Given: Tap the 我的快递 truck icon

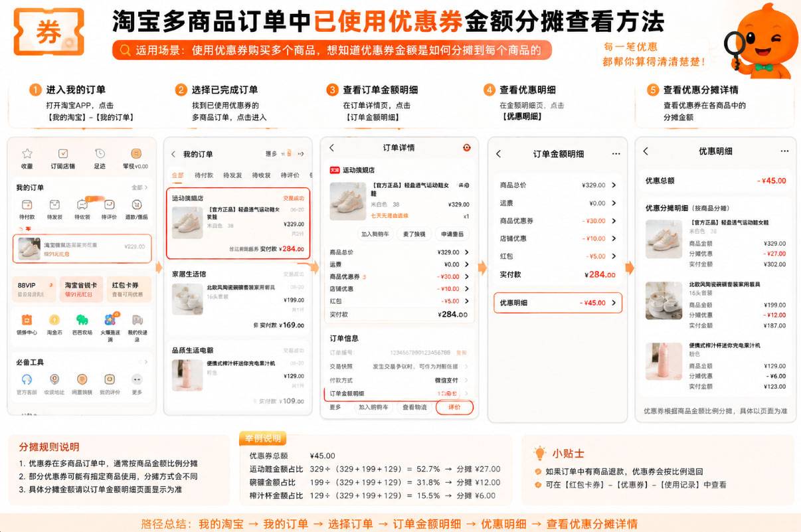Looking at the screenshot, I should point(137,319).
